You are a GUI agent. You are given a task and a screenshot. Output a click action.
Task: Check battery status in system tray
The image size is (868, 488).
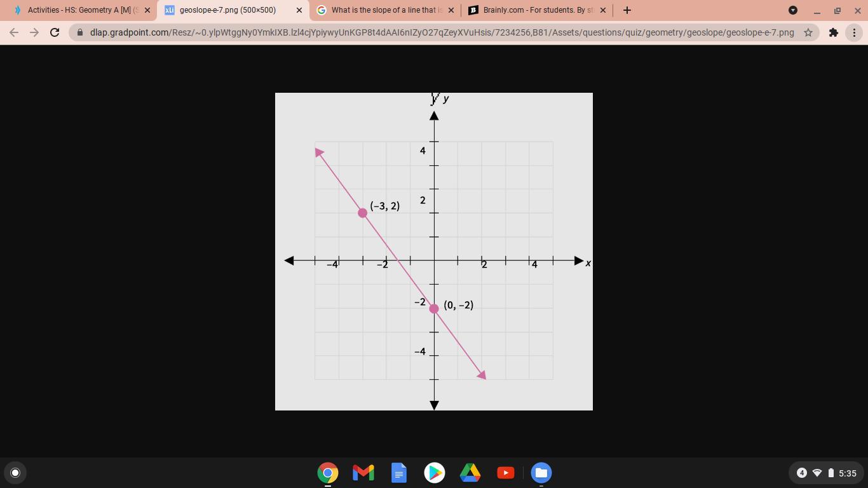click(831, 473)
